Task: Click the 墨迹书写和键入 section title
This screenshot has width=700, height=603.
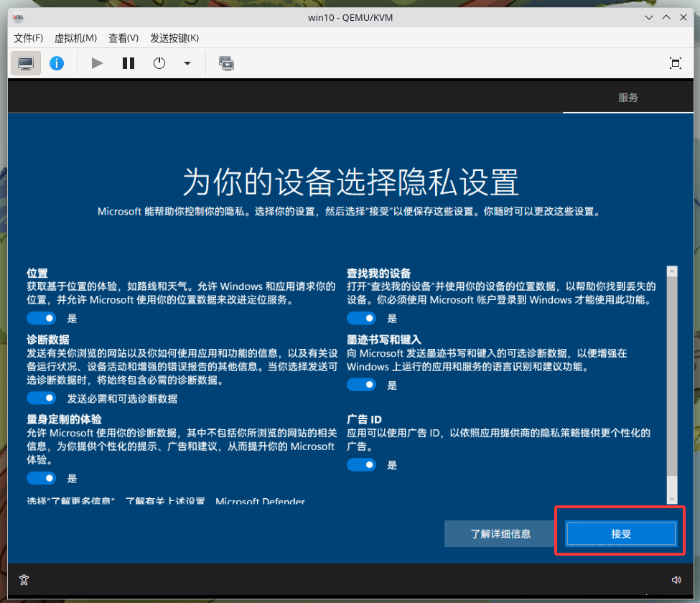Action: coord(384,340)
